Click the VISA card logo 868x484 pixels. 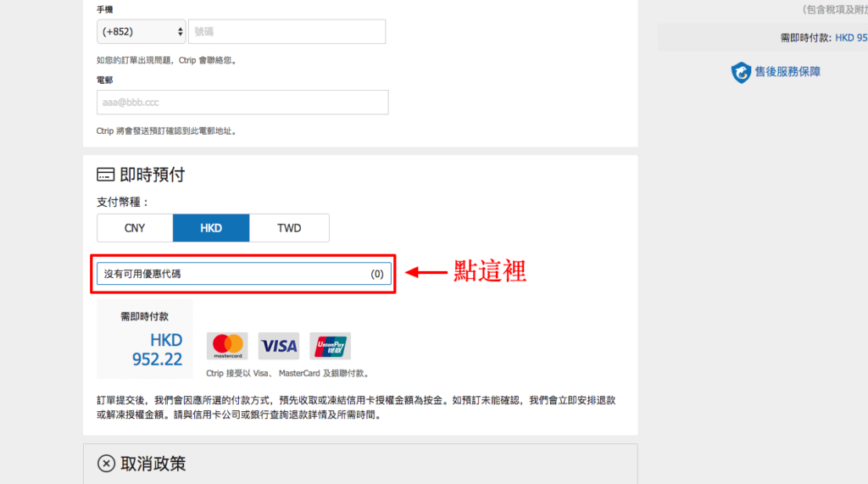(x=278, y=346)
